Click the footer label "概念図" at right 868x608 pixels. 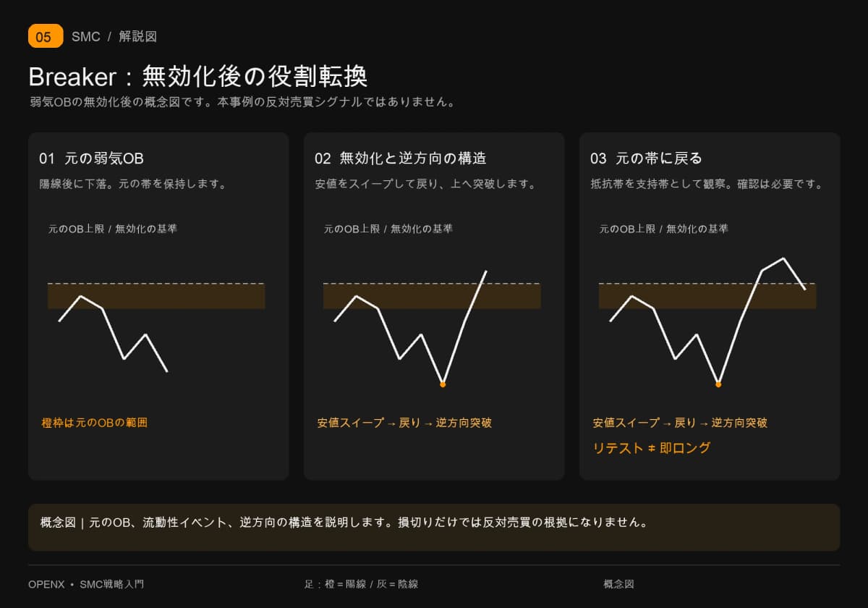(618, 583)
